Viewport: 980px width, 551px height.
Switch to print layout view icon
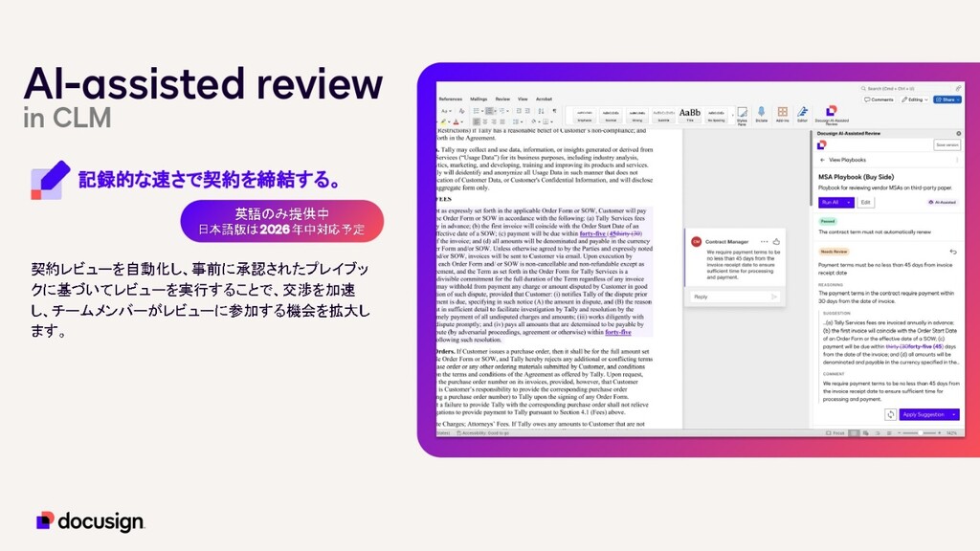(854, 433)
